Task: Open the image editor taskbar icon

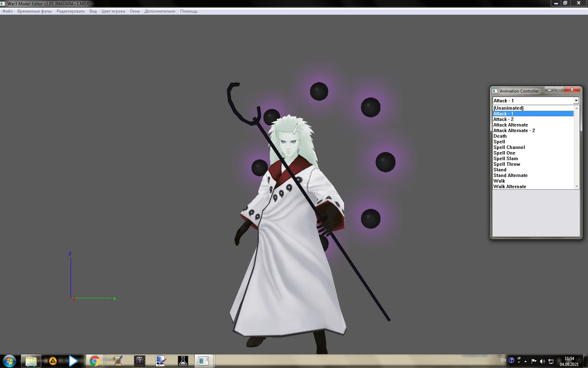Action: click(x=161, y=361)
